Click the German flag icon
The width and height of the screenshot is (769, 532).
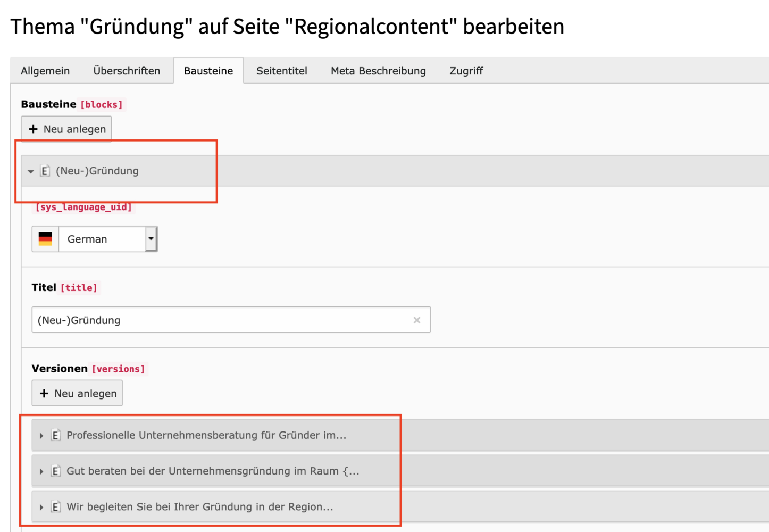[x=46, y=239]
